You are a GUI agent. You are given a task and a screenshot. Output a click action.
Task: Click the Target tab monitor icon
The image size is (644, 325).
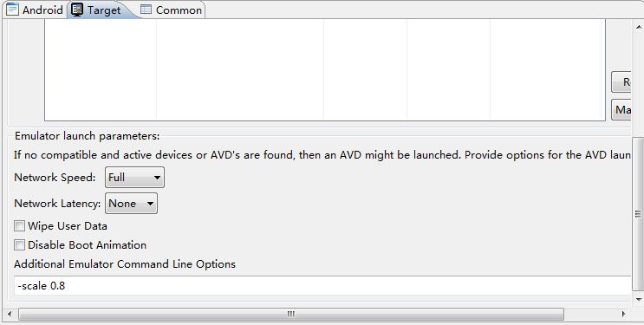tap(77, 10)
